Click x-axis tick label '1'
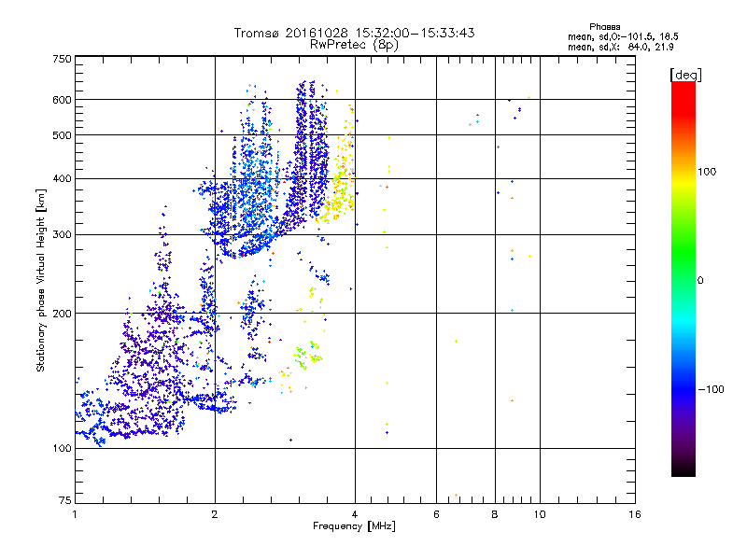Image resolution: width=747 pixels, height=560 pixels. (x=75, y=514)
